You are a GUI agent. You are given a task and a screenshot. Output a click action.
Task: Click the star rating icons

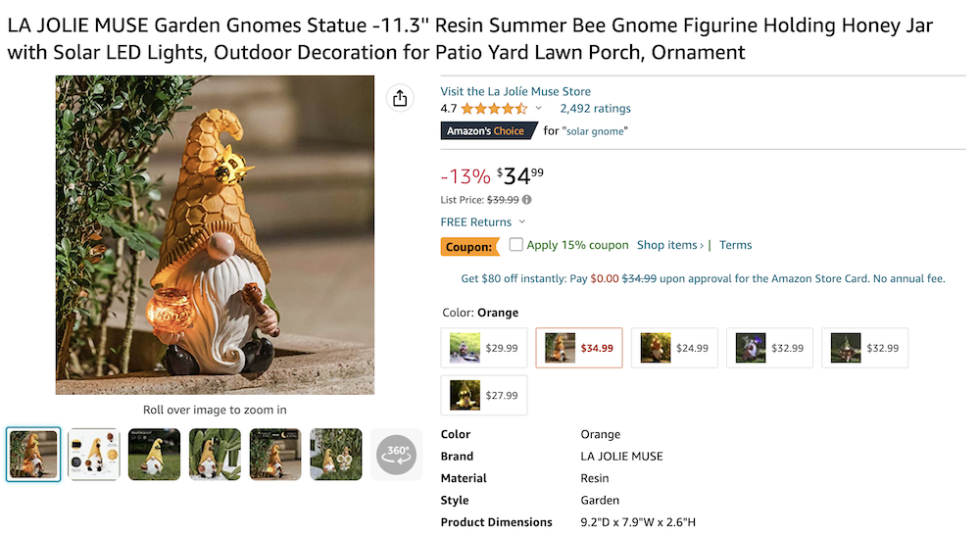(x=494, y=109)
